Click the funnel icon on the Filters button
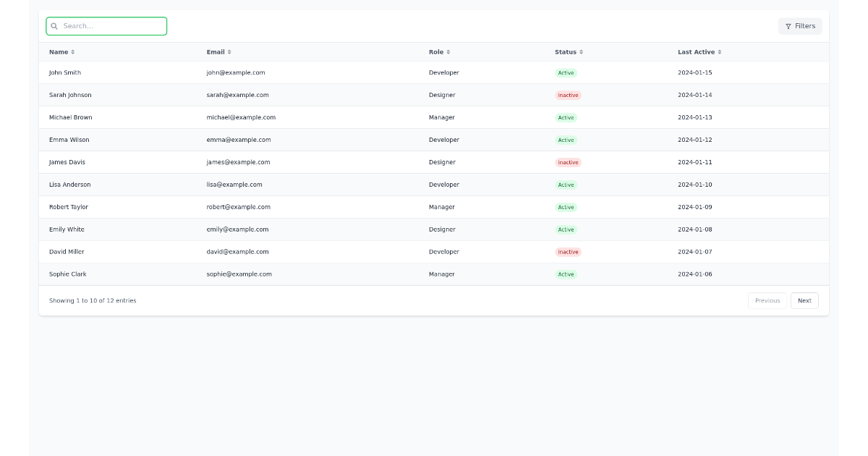Viewport: 868px width, 456px height. pos(788,26)
